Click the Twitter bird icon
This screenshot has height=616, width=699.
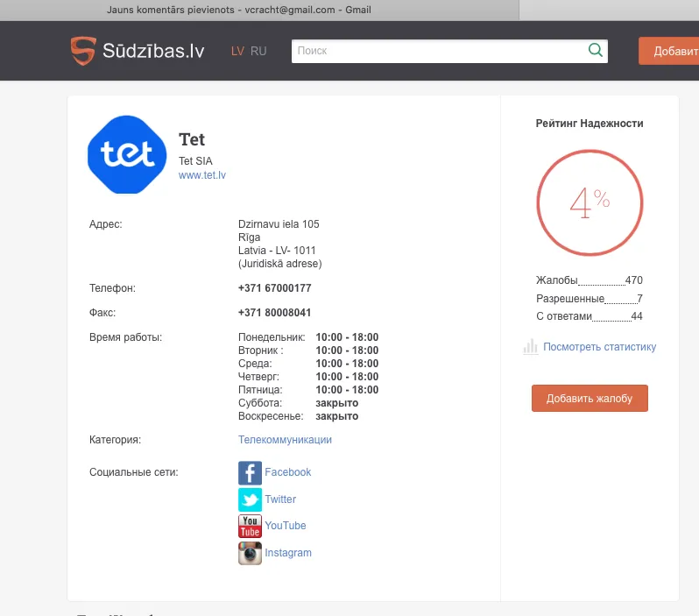click(250, 499)
